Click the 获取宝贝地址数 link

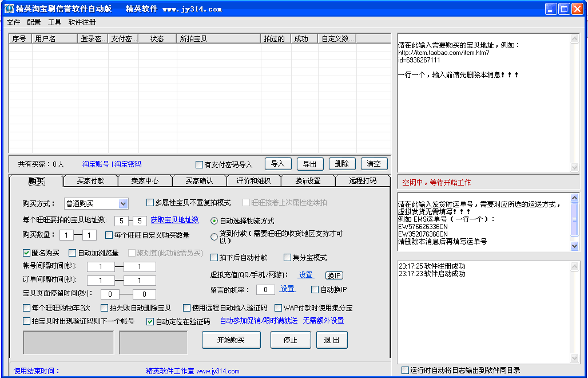pyautogui.click(x=174, y=220)
